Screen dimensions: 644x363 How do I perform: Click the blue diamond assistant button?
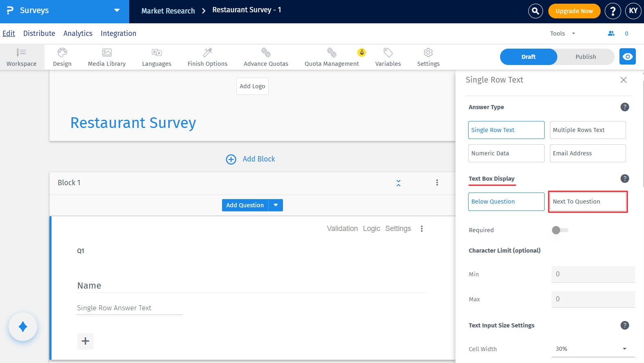click(23, 327)
